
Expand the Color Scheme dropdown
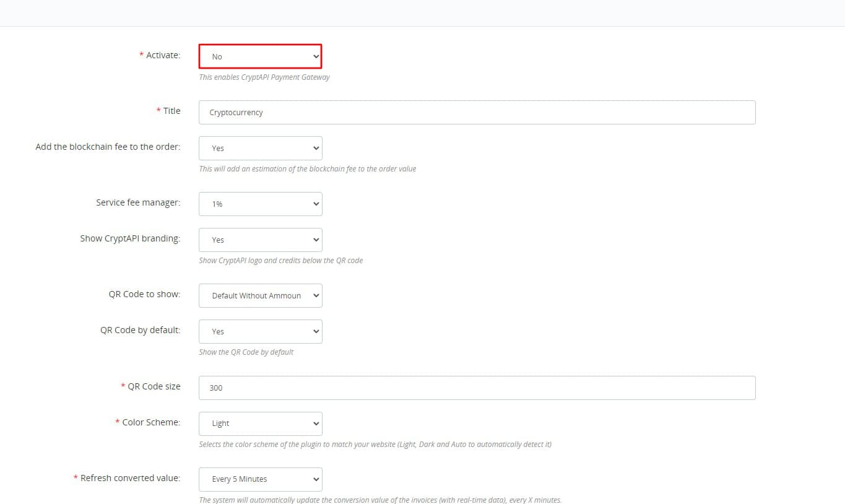click(260, 423)
